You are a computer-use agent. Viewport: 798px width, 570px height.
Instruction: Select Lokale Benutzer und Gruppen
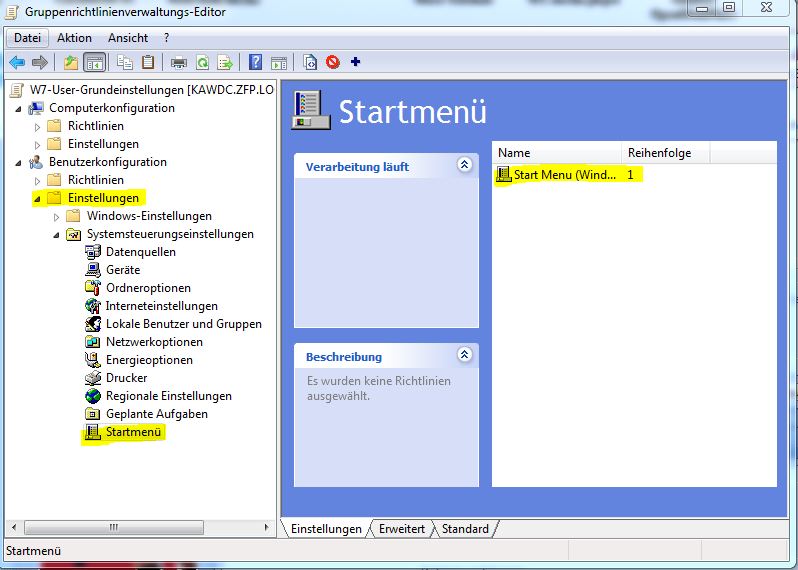pyautogui.click(x=183, y=324)
